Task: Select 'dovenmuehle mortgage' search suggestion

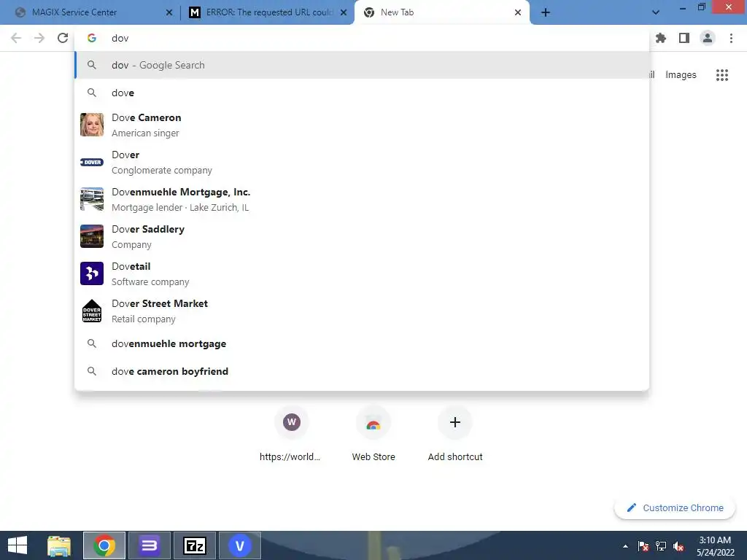Action: (362, 344)
